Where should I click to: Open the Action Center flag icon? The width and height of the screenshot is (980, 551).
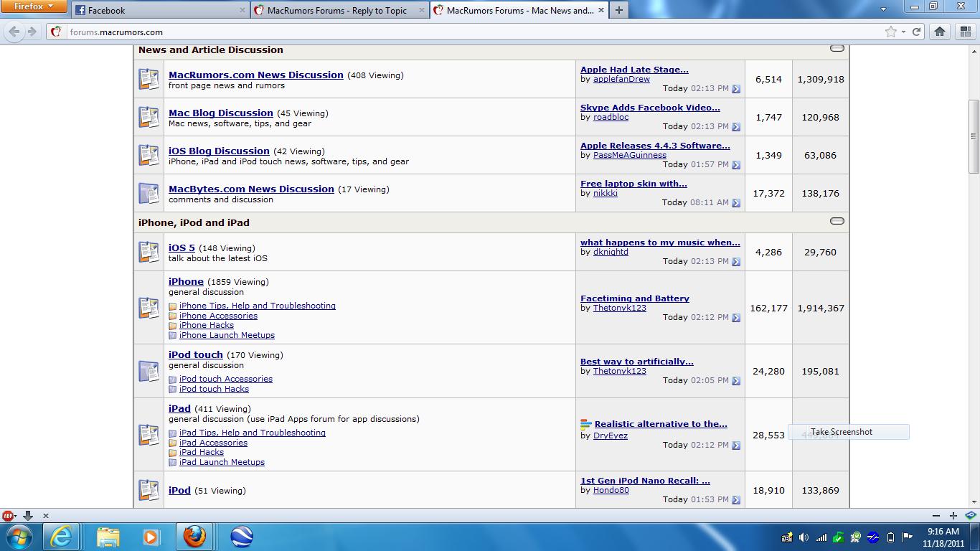pos(908,537)
